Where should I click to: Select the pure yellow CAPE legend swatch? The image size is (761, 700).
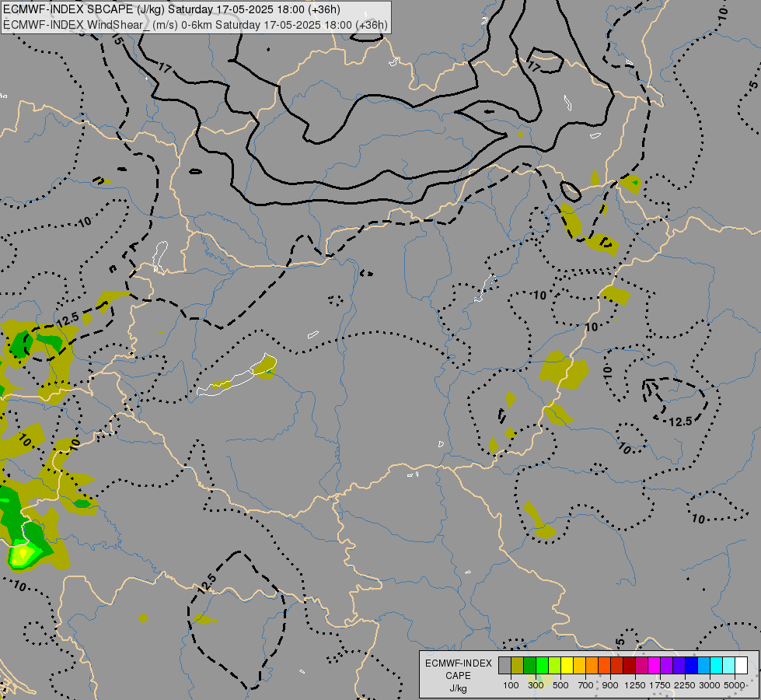coord(567,665)
